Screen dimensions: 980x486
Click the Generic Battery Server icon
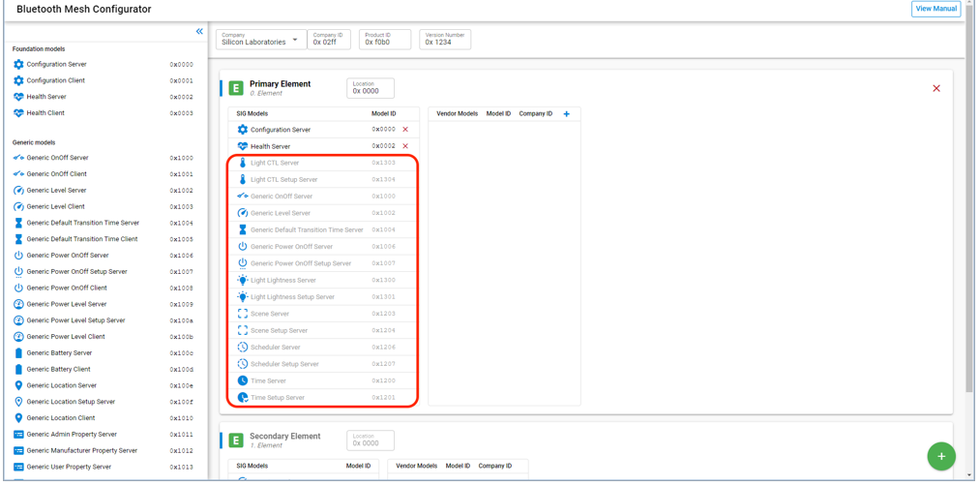[x=18, y=353]
